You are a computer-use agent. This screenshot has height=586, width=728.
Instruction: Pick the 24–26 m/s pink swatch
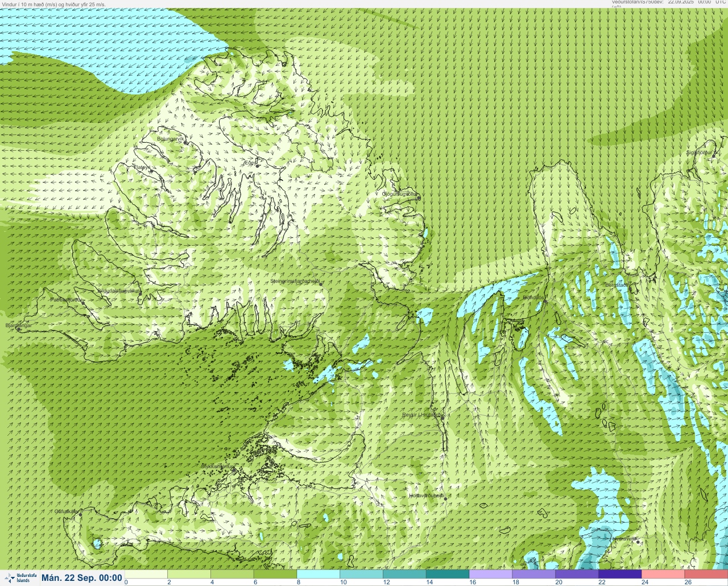pos(663,574)
